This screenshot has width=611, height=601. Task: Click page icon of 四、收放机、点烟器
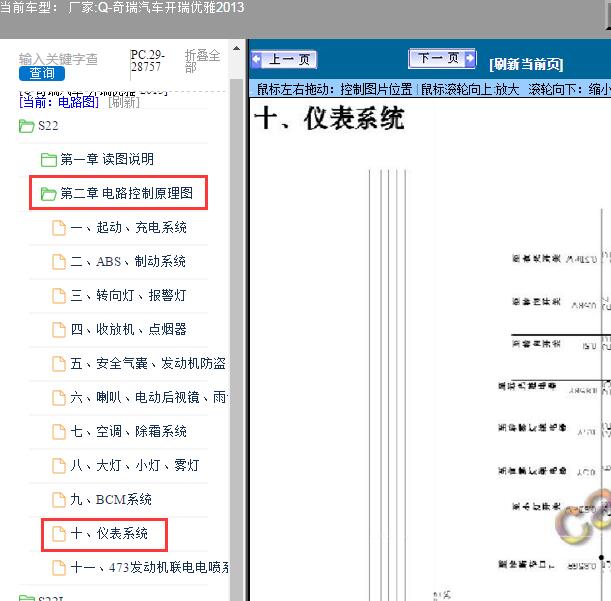[x=59, y=329]
